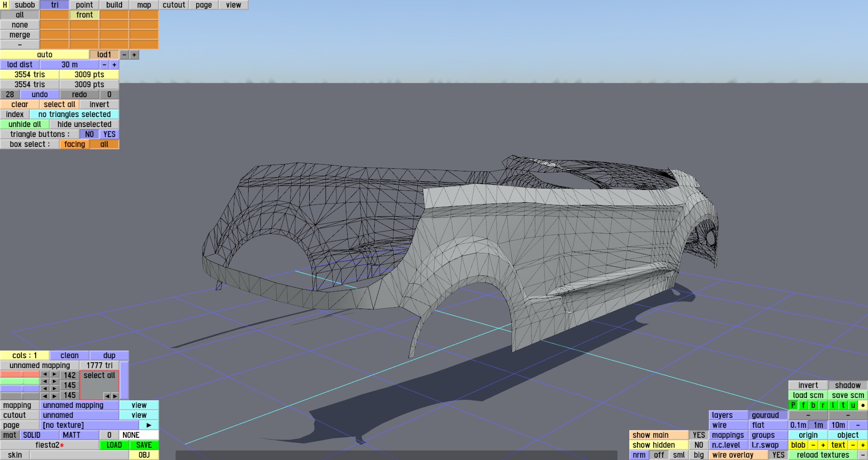This screenshot has width=868, height=460.
Task: Select the 0.1m grid size
Action: 798,425
